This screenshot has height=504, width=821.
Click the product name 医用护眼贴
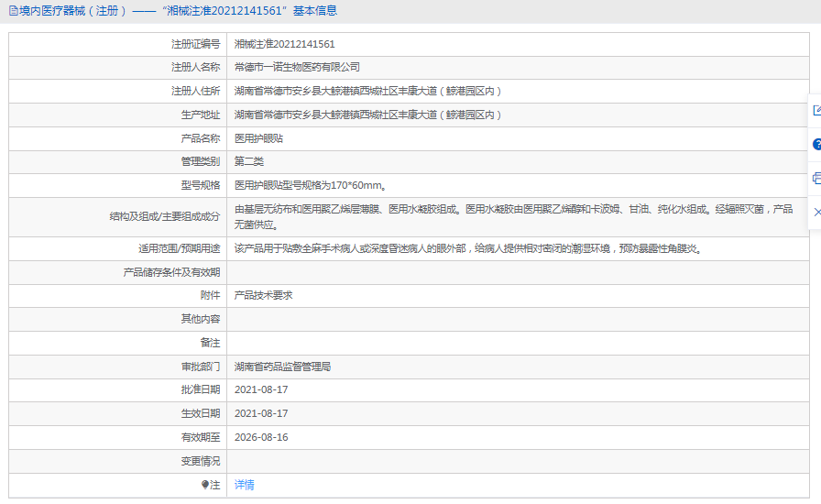click(x=258, y=138)
